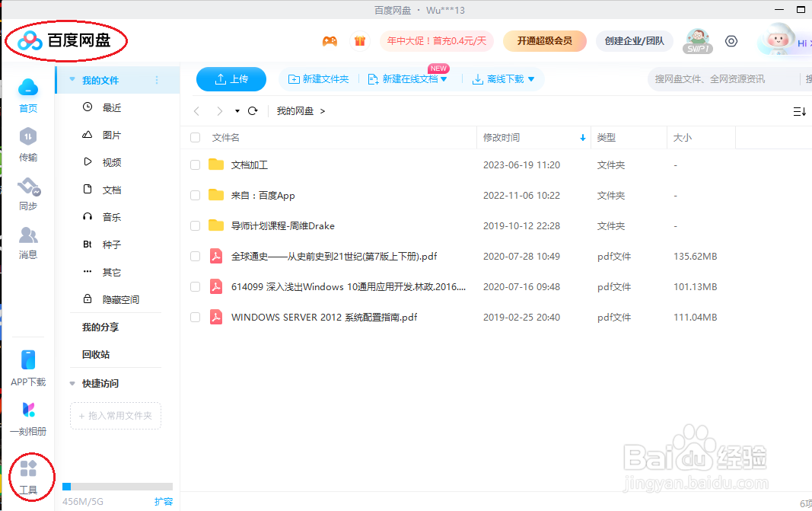Open the 同步 sync sidebar icon

pyautogui.click(x=28, y=194)
